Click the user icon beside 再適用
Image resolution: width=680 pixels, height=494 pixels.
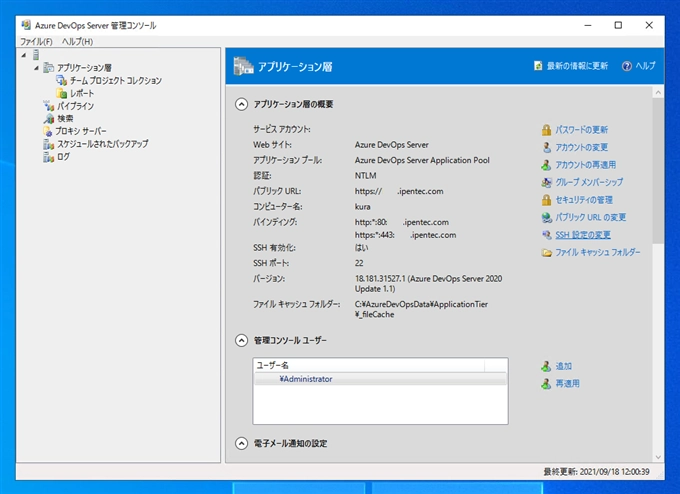coord(546,383)
